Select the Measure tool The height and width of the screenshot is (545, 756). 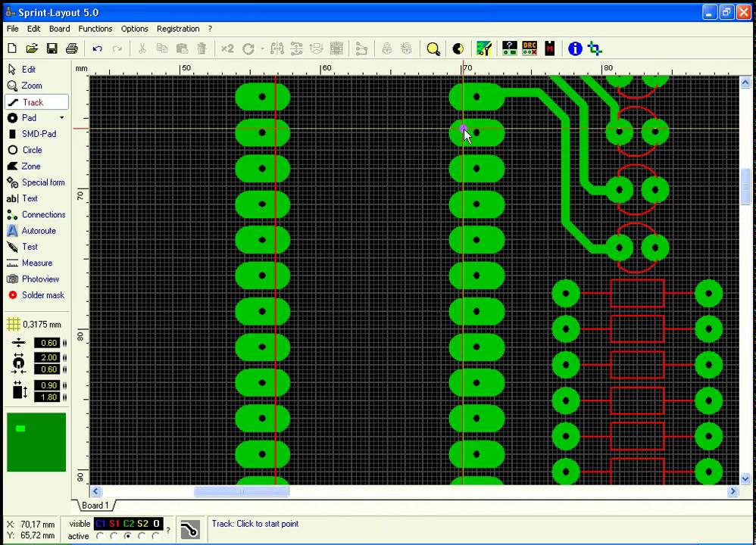pos(36,263)
